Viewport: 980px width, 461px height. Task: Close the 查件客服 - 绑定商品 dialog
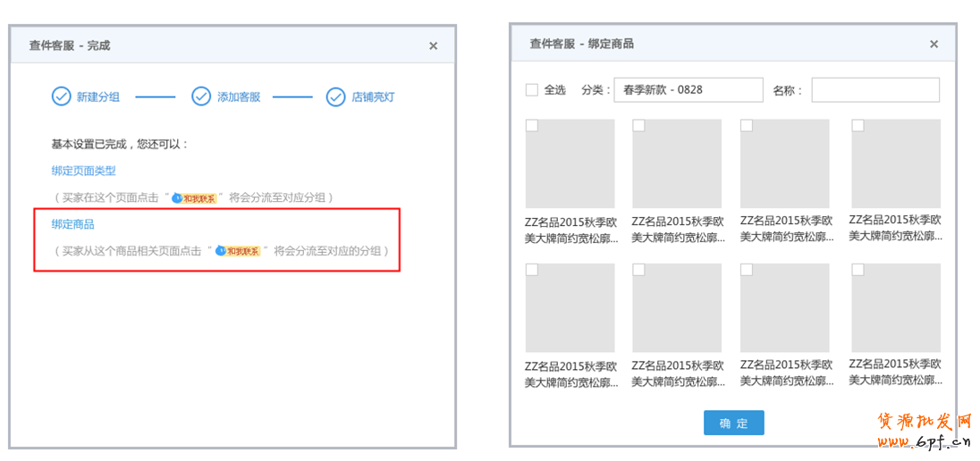pos(934,44)
